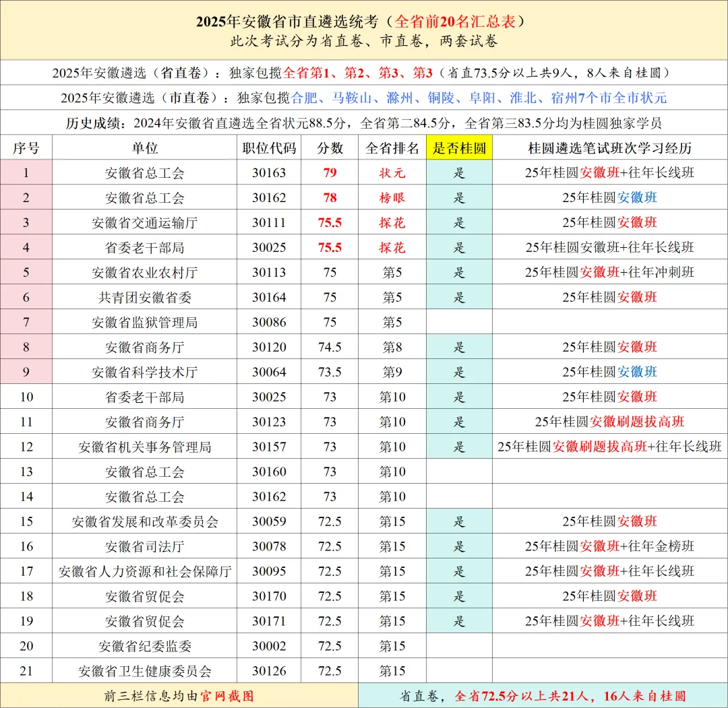Click the 省直卷 summary line

coord(364,72)
